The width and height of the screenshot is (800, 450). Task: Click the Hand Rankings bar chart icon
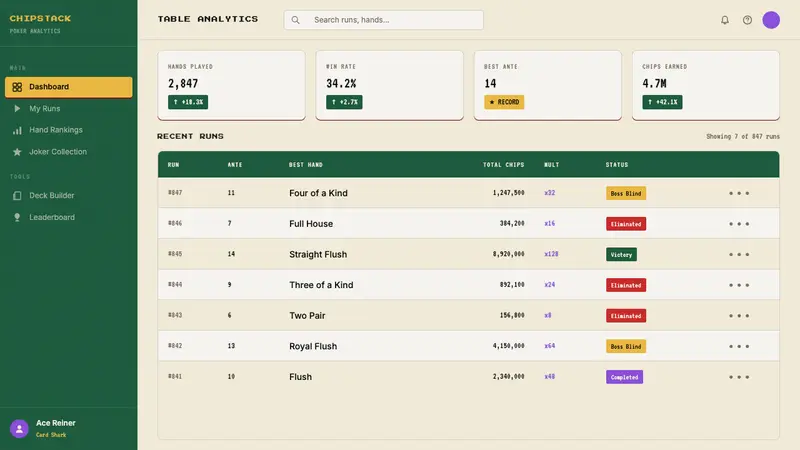click(17, 131)
